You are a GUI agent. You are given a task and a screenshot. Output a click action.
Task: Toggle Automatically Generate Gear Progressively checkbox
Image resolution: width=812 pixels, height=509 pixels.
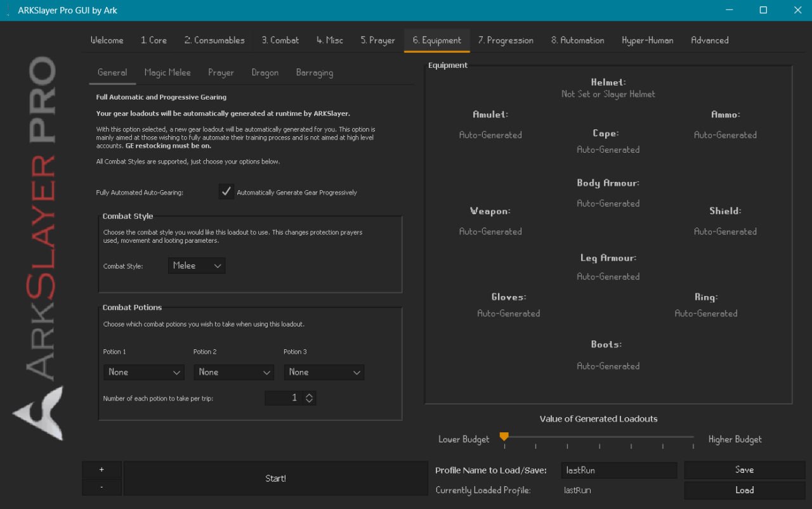click(226, 191)
